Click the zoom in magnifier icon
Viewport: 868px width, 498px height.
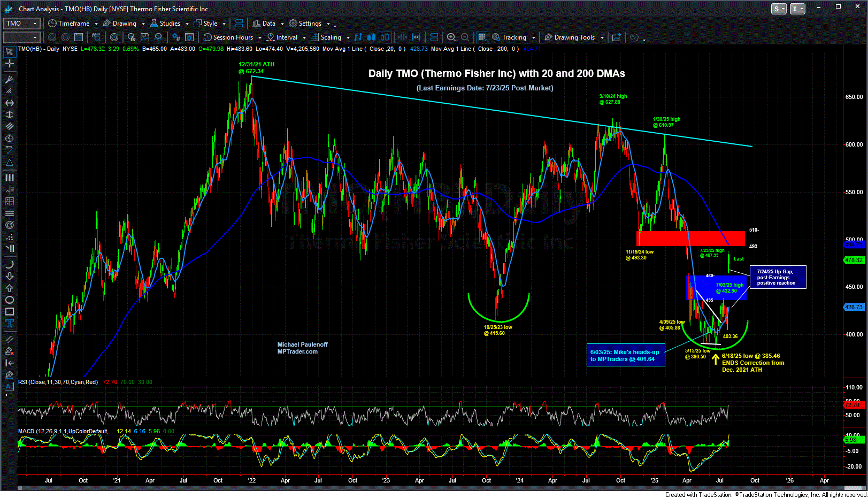[451, 37]
